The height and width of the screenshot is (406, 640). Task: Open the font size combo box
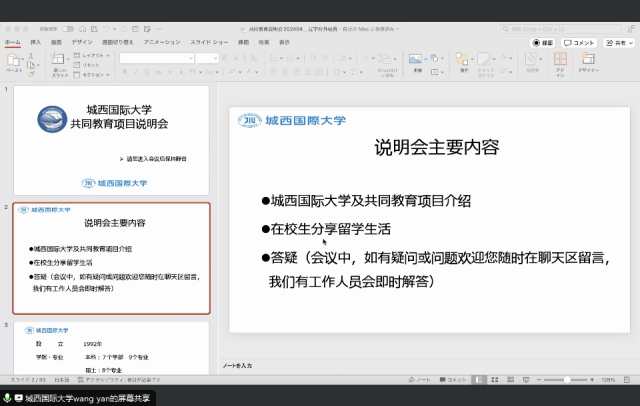(x=207, y=58)
